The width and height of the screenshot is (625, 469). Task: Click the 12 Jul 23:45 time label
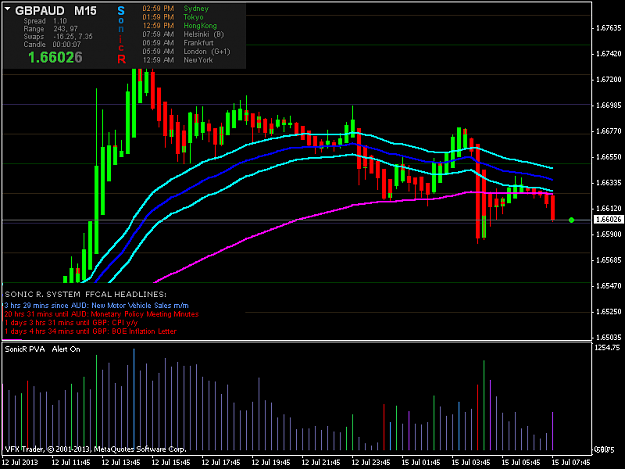pyautogui.click(x=371, y=463)
